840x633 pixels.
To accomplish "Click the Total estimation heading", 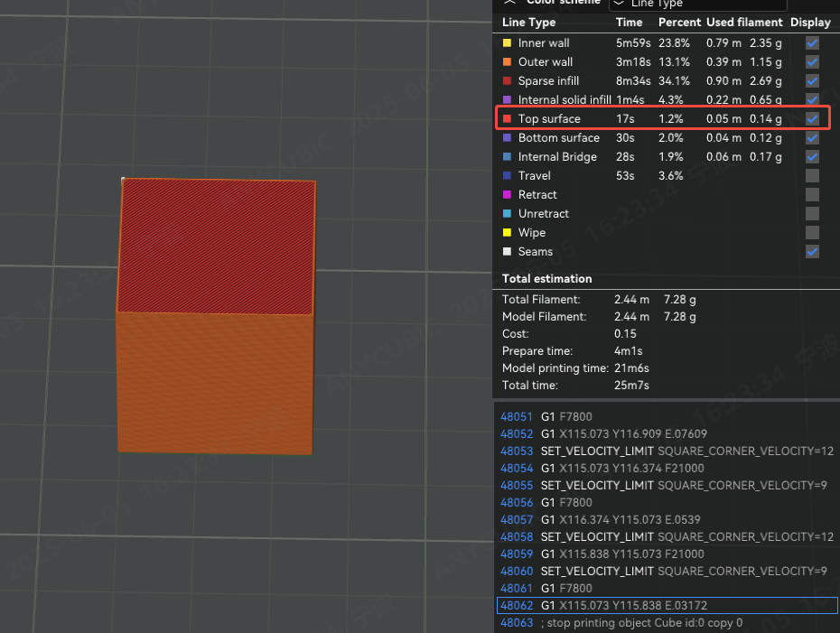I will click(x=547, y=278).
